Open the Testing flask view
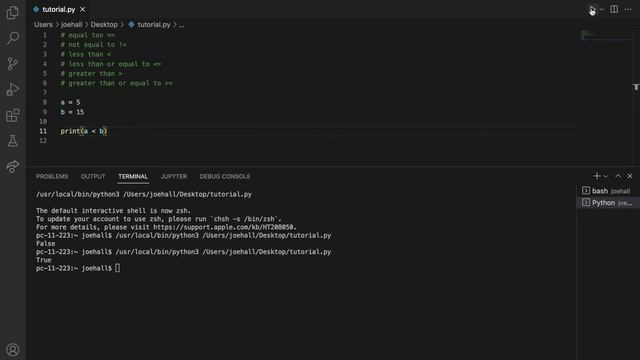The height and width of the screenshot is (360, 640). [13, 141]
